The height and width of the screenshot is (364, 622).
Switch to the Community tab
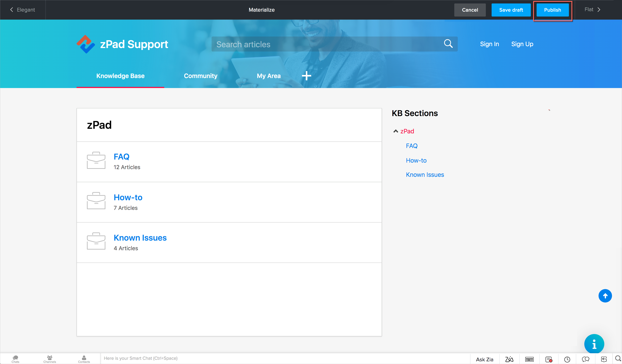click(x=200, y=76)
